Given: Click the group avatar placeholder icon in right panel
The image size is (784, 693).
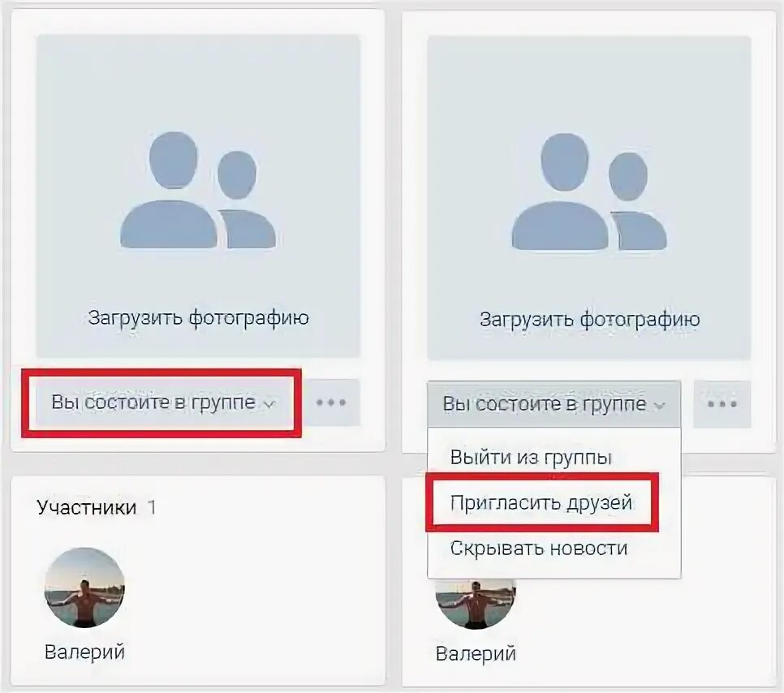Looking at the screenshot, I should 589,192.
